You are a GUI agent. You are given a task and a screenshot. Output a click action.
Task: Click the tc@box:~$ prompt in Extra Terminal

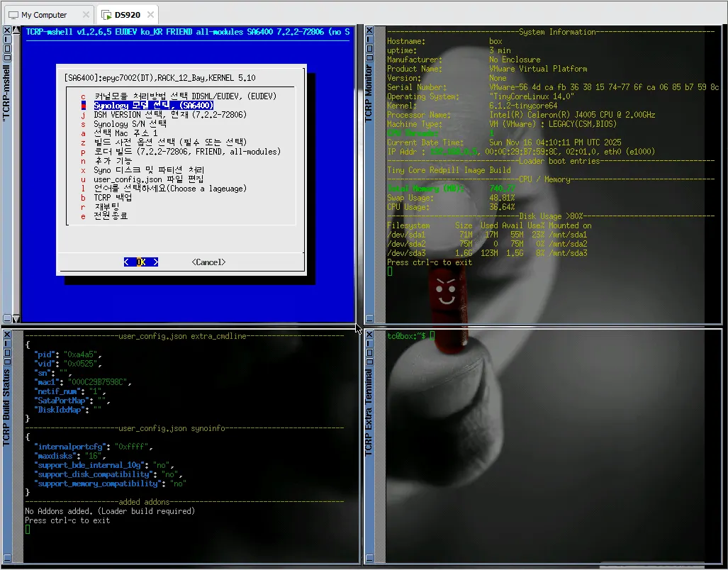pos(406,335)
